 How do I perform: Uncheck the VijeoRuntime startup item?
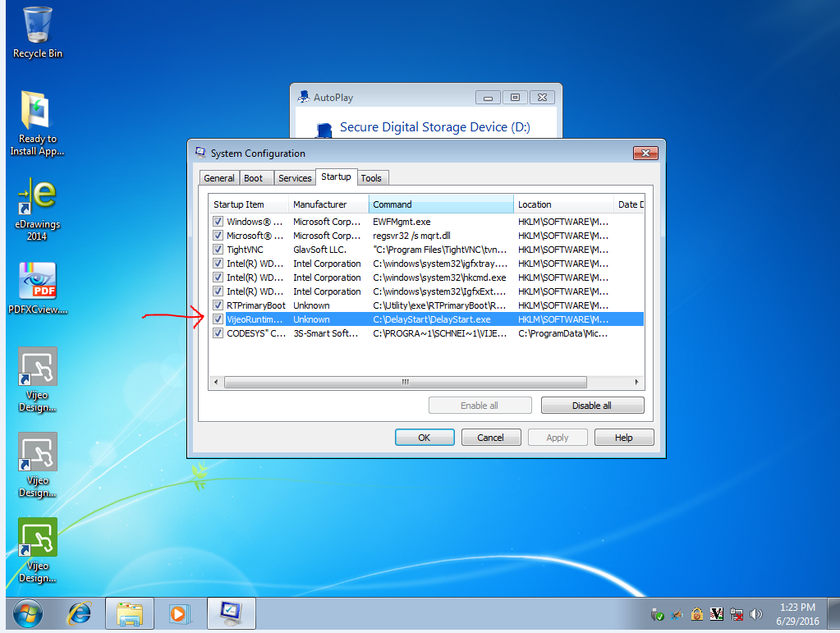(218, 319)
